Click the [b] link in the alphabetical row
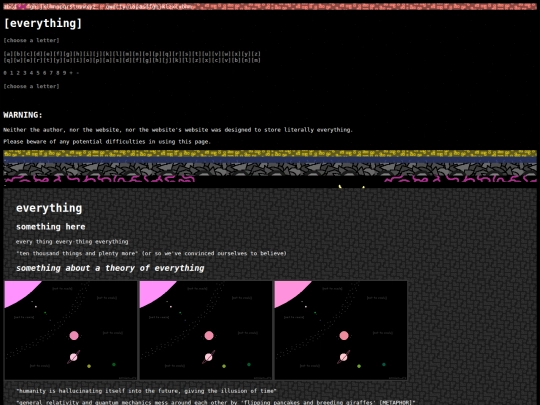This screenshot has height=405, width=540. pyautogui.click(x=18, y=54)
